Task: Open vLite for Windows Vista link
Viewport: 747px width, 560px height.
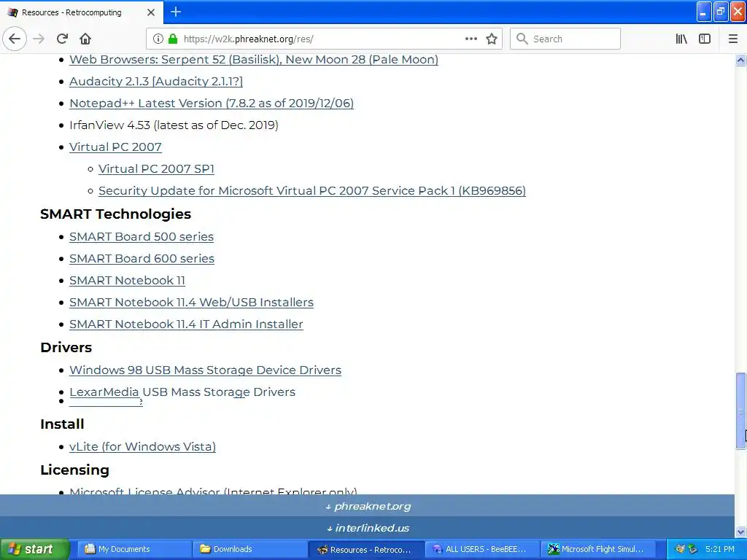Action: pos(142,447)
